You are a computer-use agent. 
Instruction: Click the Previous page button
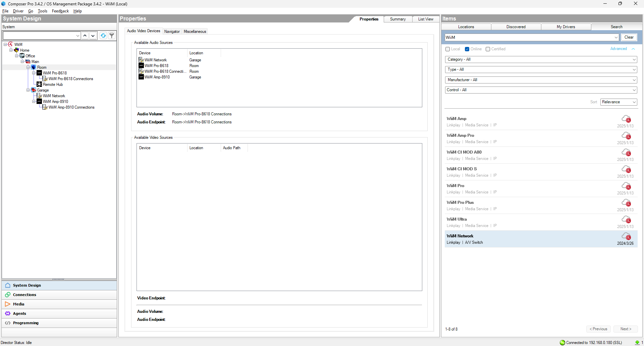click(x=598, y=329)
